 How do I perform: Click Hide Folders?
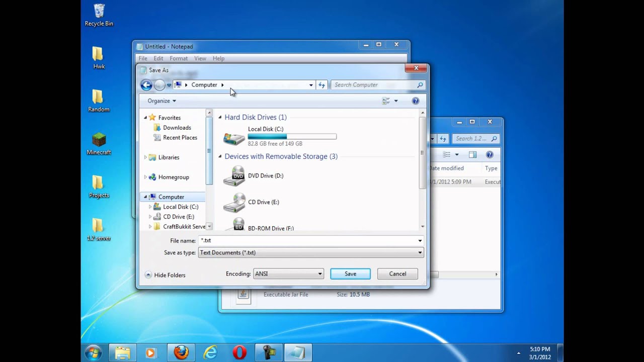[165, 275]
